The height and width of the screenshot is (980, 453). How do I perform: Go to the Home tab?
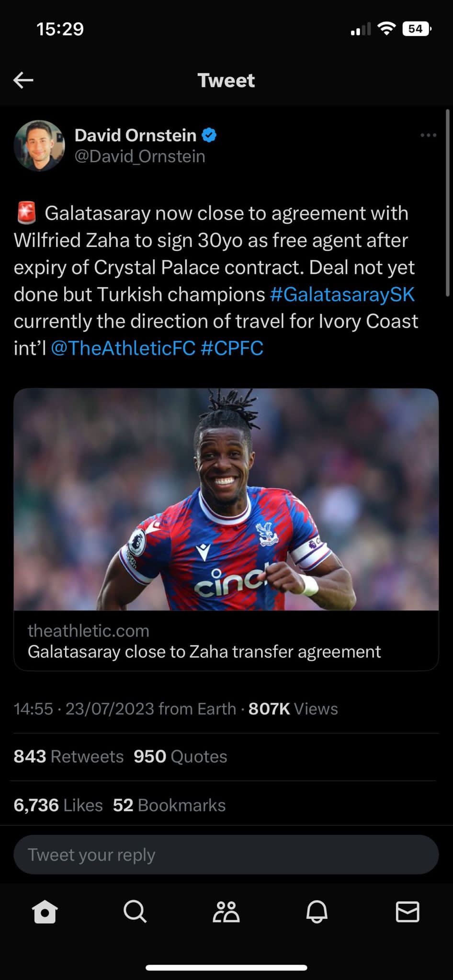45,912
